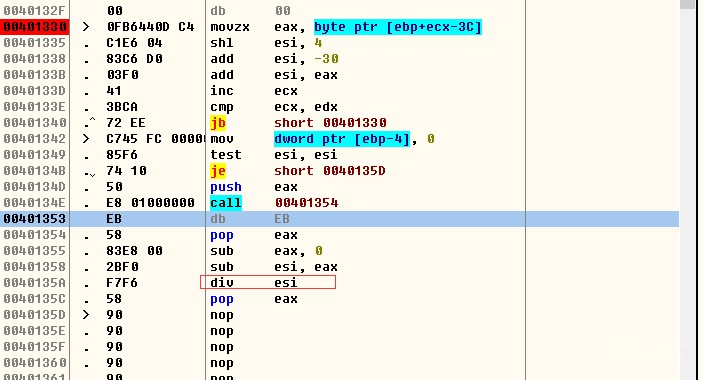
Task: Select address cell 00401338
Action: (35, 59)
